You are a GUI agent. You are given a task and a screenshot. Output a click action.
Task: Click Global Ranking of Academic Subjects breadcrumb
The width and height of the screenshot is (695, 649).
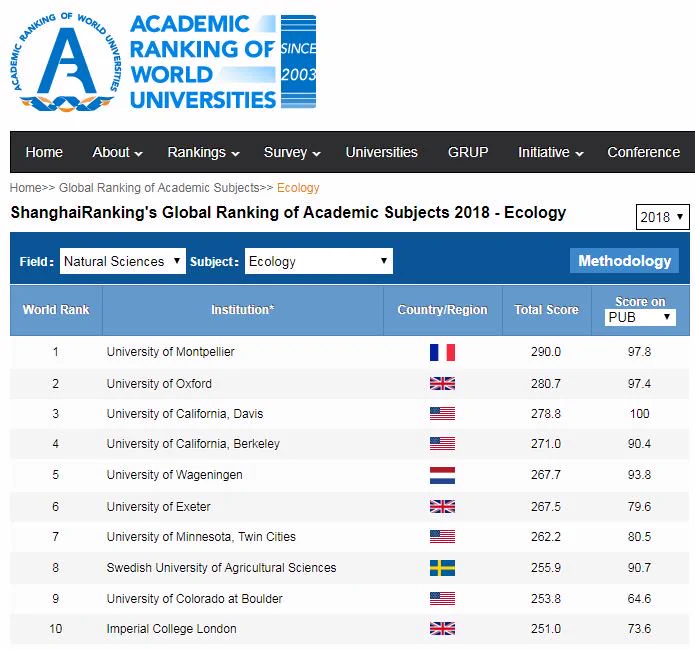pos(159,188)
